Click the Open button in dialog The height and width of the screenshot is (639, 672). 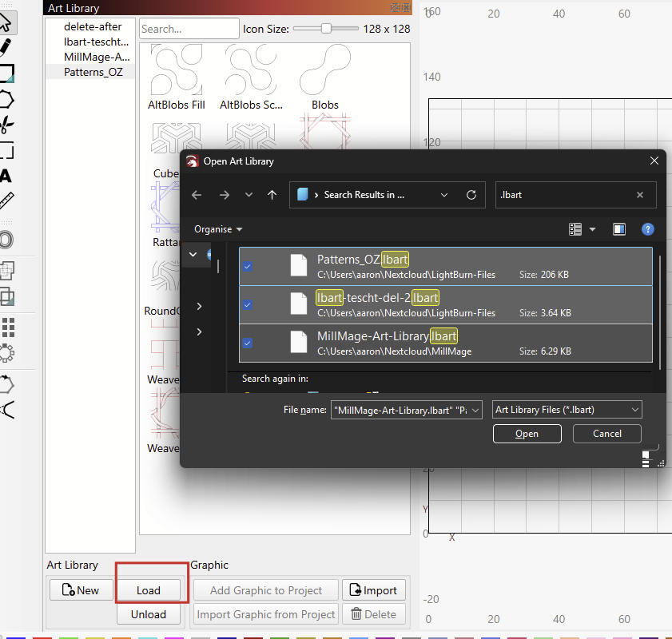pos(527,434)
